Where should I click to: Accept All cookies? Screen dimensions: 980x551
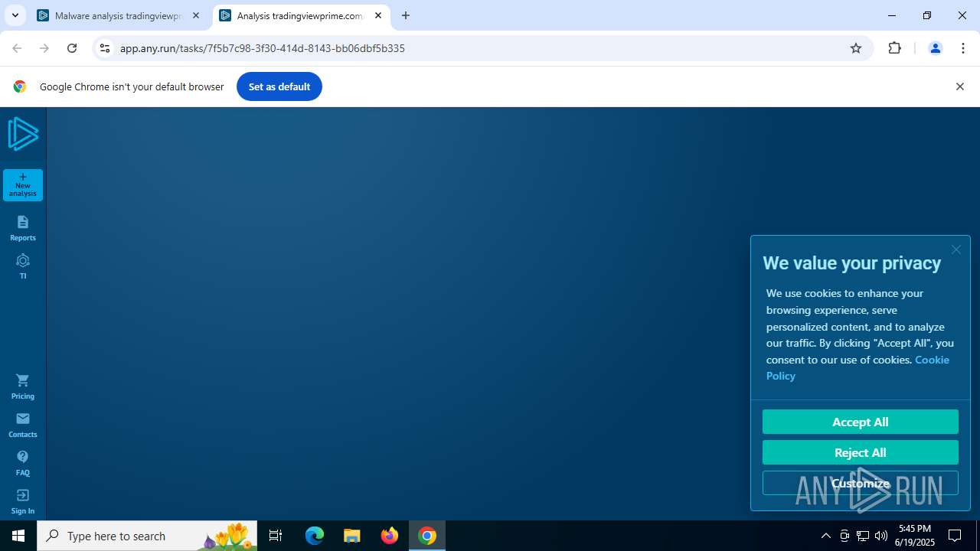860,422
